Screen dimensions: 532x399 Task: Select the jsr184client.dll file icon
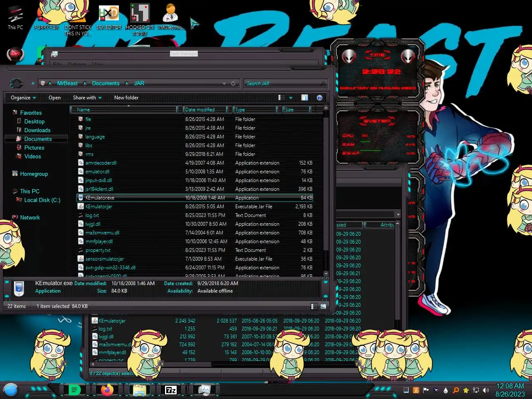81,189
